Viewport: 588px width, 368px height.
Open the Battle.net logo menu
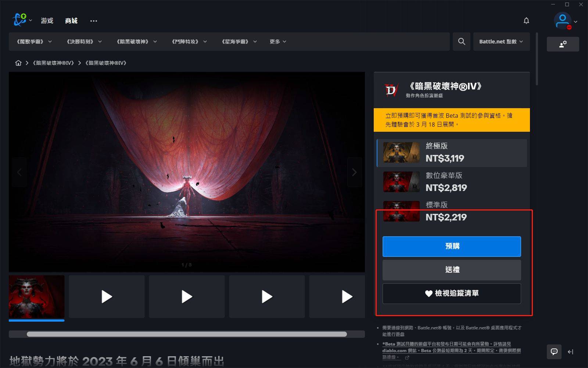tap(19, 20)
